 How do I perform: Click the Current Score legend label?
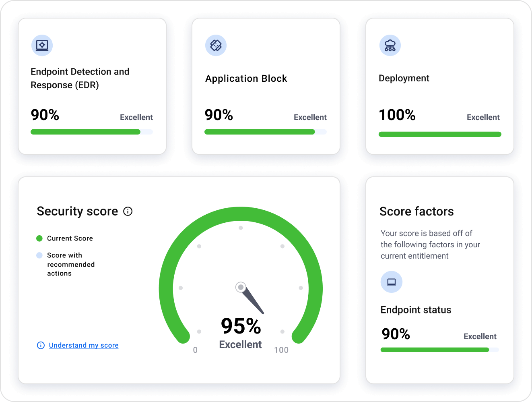tap(70, 238)
